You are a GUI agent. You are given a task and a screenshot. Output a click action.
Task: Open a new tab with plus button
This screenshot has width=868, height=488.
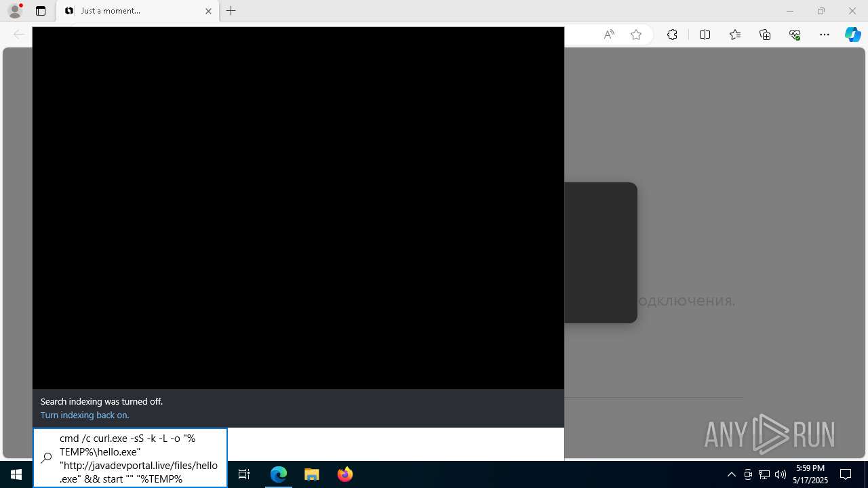click(x=231, y=11)
